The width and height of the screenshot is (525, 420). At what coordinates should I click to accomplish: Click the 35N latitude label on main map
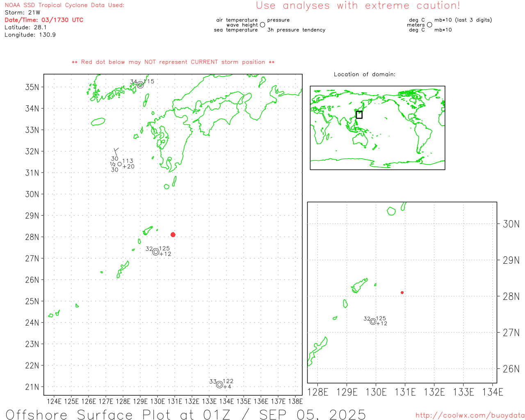32,87
